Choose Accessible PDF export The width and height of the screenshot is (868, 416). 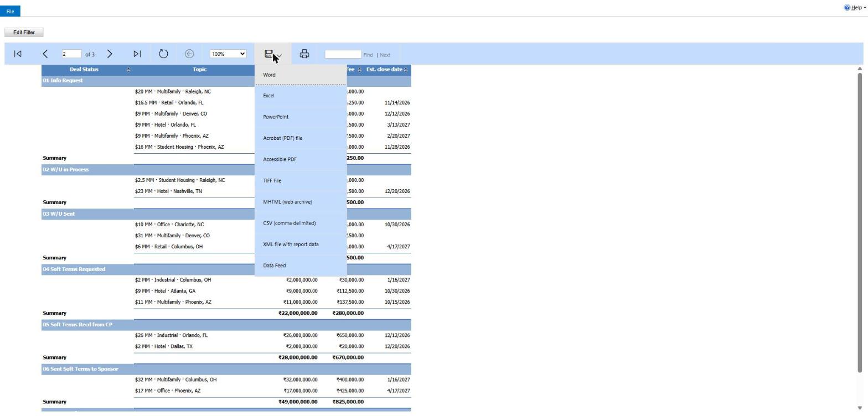301,159
